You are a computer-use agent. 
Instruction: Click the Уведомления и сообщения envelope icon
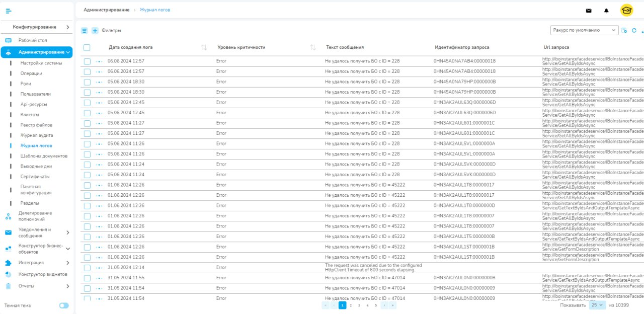[x=8, y=232]
